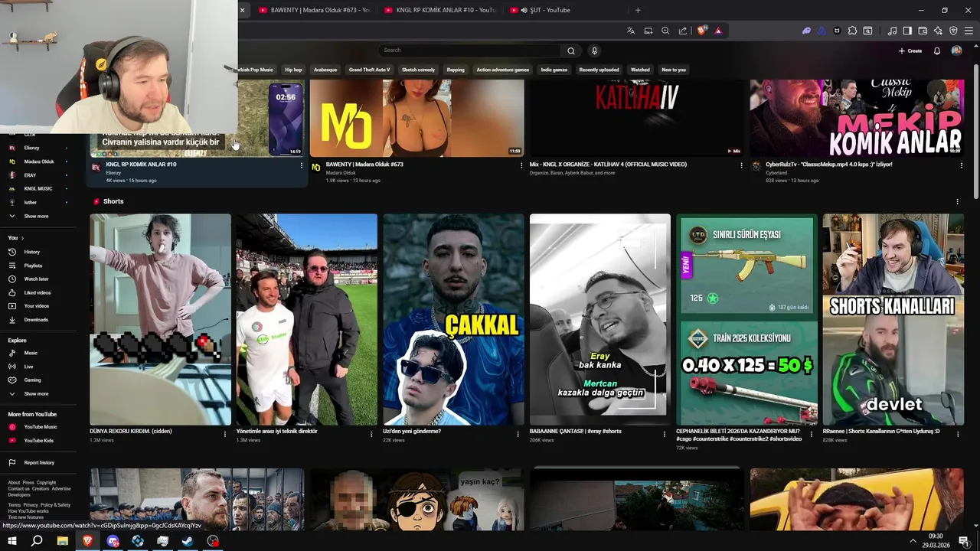Open the Brave Wallet icon
This screenshot has height=551, width=980.
pyautogui.click(x=923, y=31)
